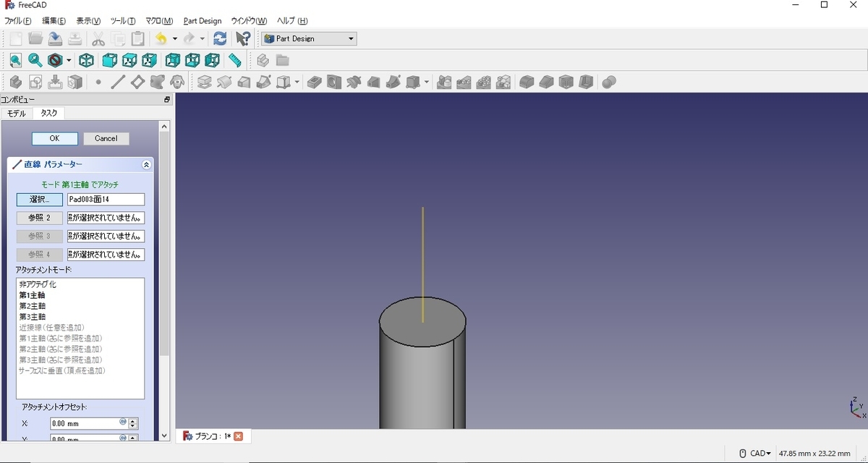Click the Cut scissors icon
The width and height of the screenshot is (868, 463).
(x=98, y=39)
